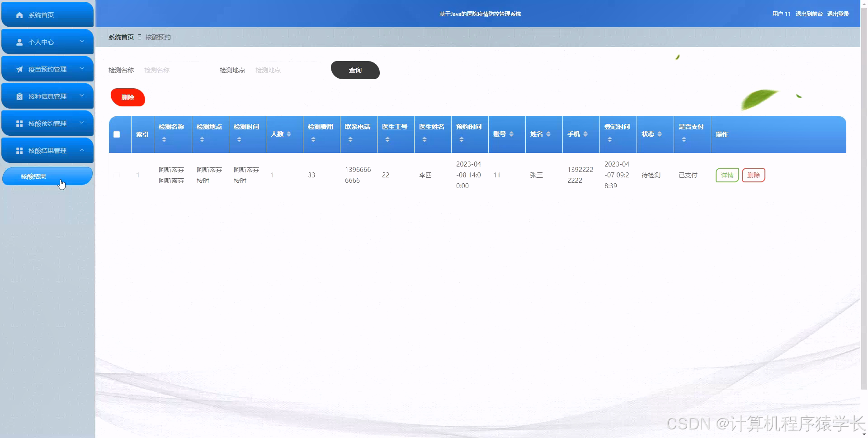Sort by 检测费用 column arrows
Screen dimensions: 868x438
click(x=313, y=139)
